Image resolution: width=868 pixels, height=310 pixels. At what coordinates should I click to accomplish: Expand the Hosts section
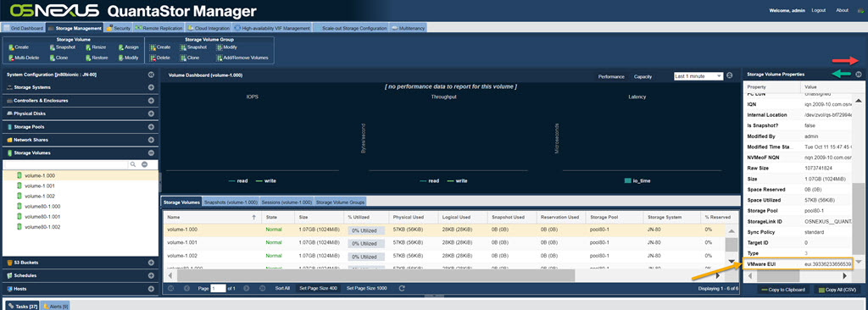[151, 289]
